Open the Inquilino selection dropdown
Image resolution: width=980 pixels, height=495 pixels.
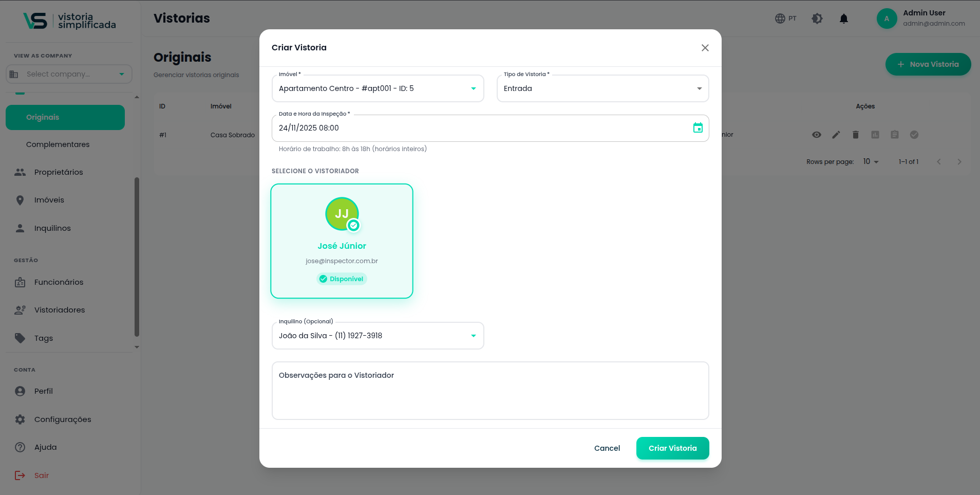tap(473, 336)
